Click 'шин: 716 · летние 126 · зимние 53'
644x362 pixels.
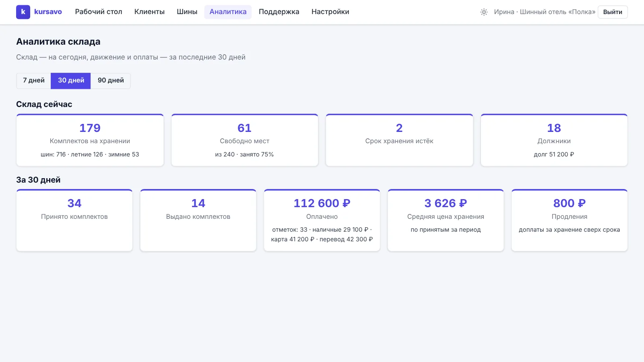tap(90, 154)
